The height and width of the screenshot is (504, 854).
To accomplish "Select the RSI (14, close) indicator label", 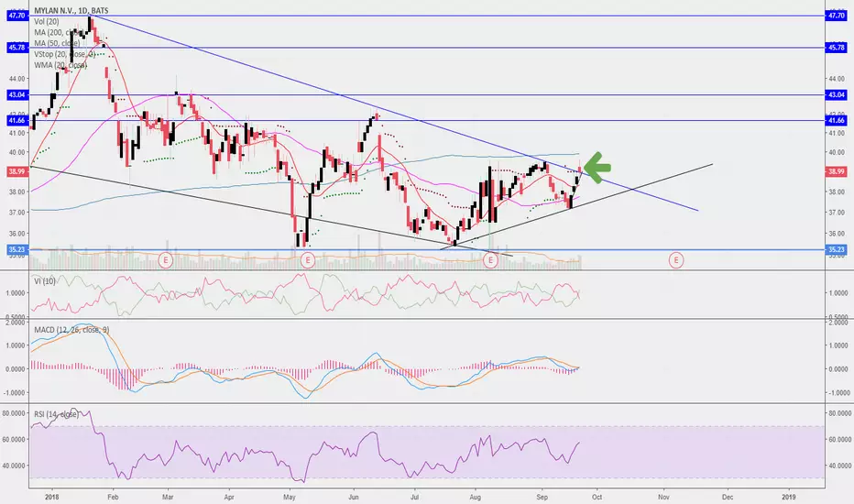I will point(56,414).
